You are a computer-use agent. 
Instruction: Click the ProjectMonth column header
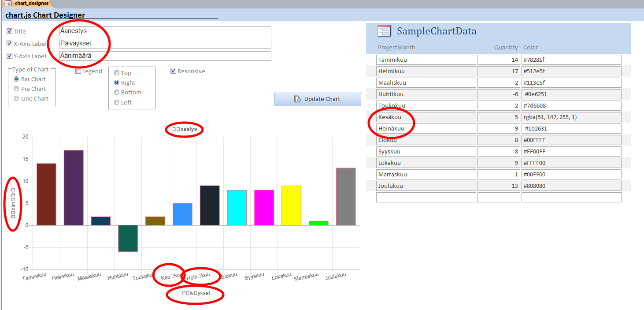396,47
